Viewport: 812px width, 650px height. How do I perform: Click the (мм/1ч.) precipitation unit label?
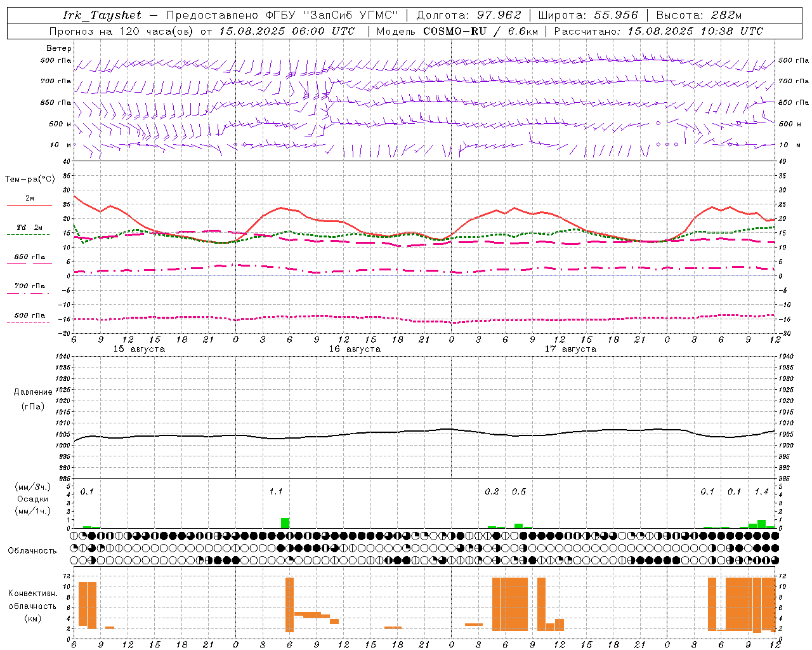33,511
